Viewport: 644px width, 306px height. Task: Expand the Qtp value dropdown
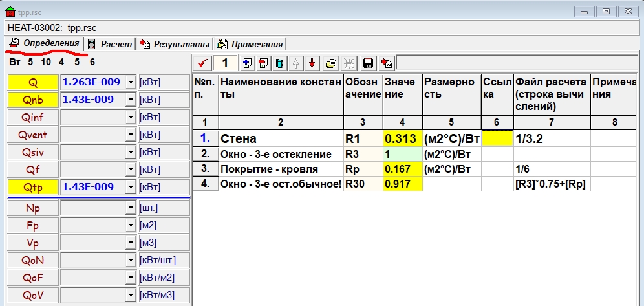(131, 187)
